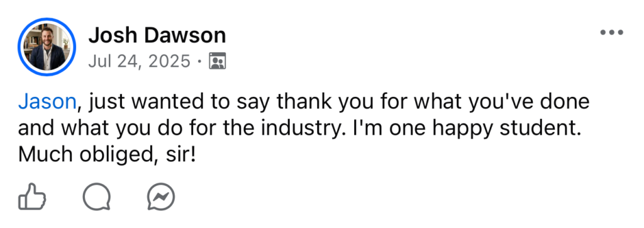
Task: Click the year 2025 in the post date
Action: [x=169, y=61]
